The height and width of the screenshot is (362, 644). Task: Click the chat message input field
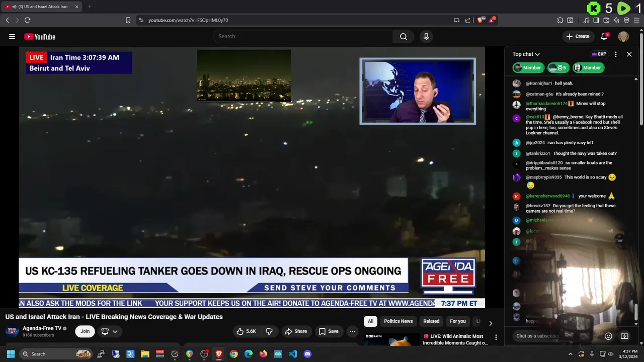click(x=556, y=336)
